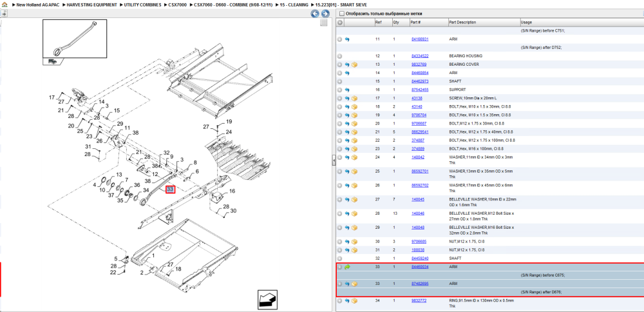Open the part number link for ref 32 SHAFT
This screenshot has height=312, width=644.
point(420,258)
